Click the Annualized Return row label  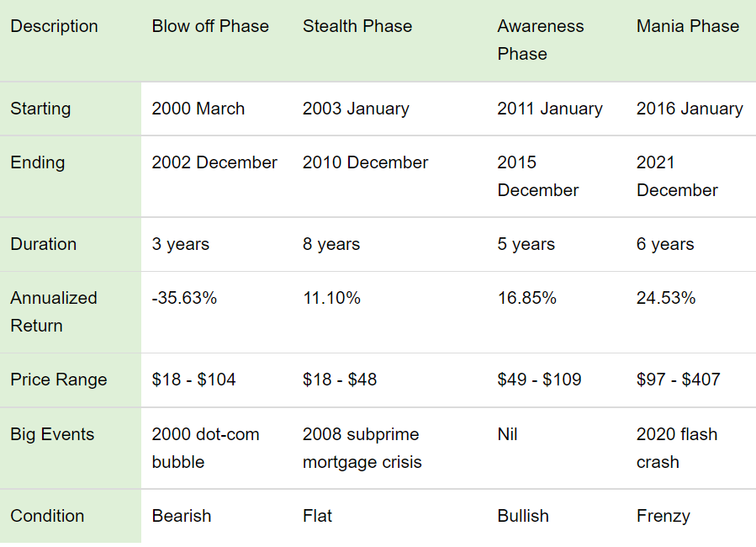click(x=54, y=311)
